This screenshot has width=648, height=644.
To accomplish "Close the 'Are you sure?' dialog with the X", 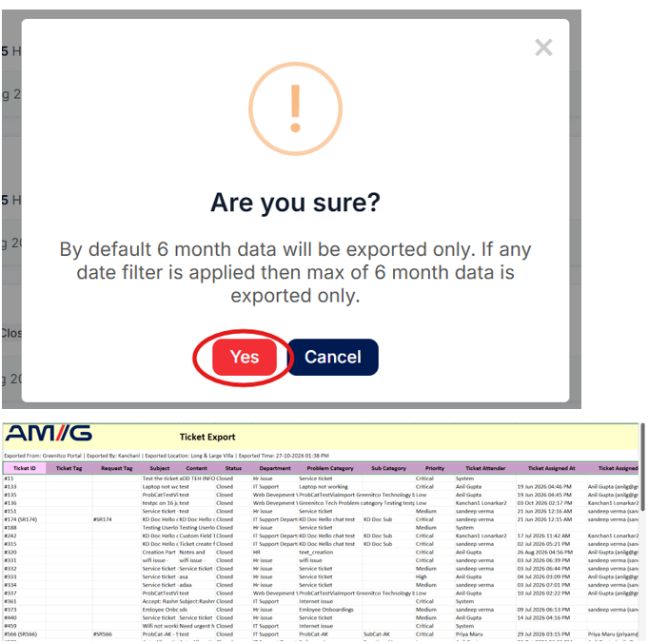I will [543, 48].
